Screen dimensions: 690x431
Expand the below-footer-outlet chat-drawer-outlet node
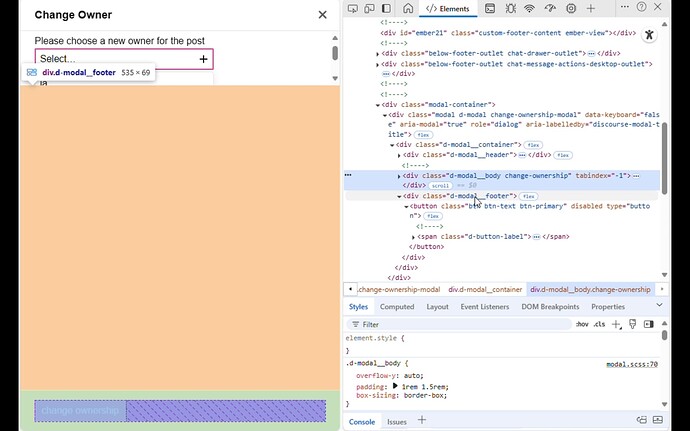click(378, 54)
